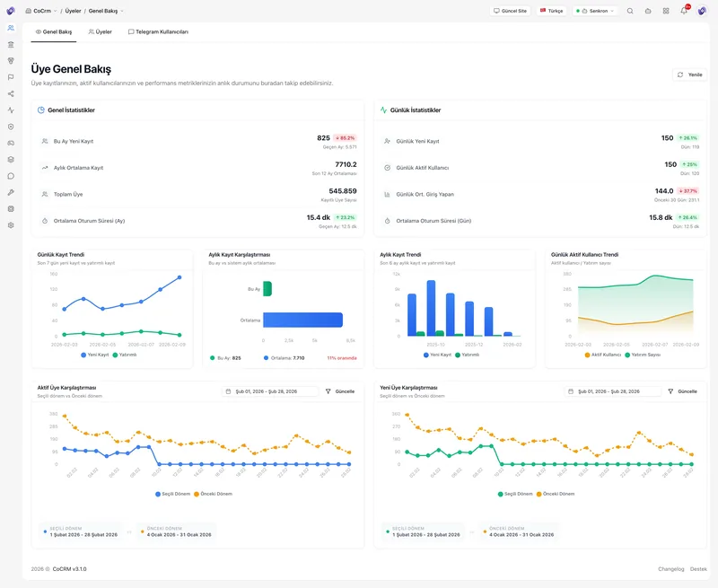Click the briefcase icon in top bar
The height and width of the screenshot is (588, 718).
point(648,11)
